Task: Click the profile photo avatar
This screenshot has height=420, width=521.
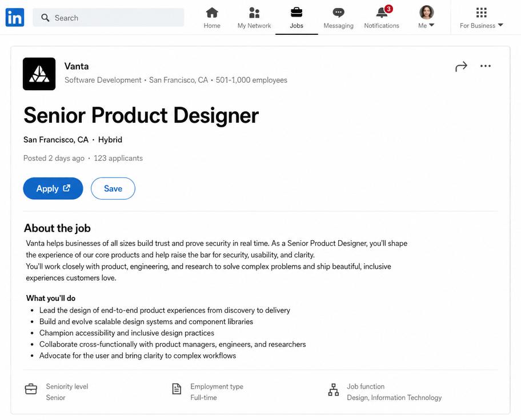Action: click(x=427, y=13)
